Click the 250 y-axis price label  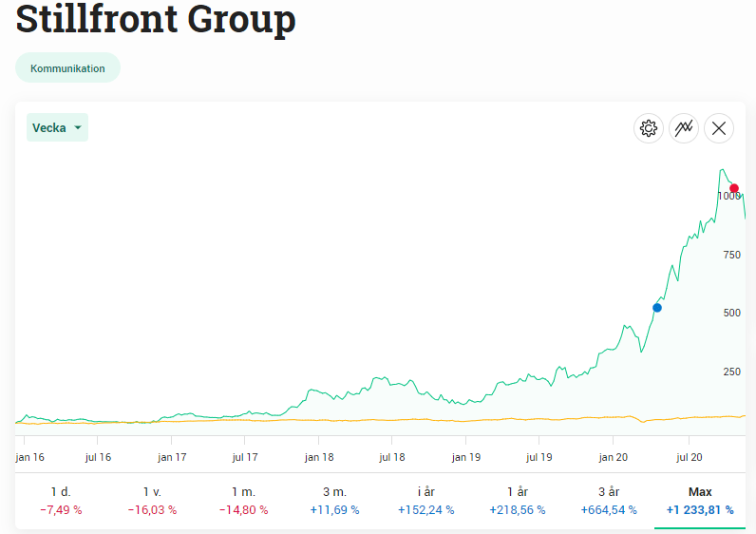731,372
